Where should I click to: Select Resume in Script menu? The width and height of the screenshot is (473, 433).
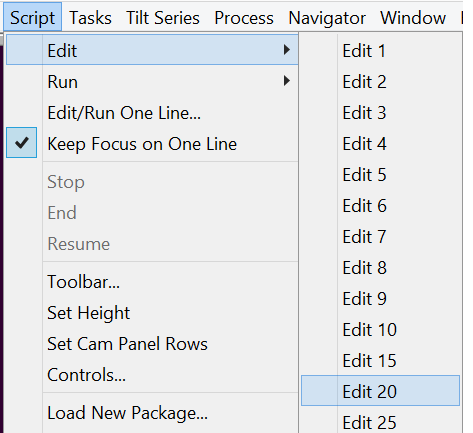click(152, 244)
